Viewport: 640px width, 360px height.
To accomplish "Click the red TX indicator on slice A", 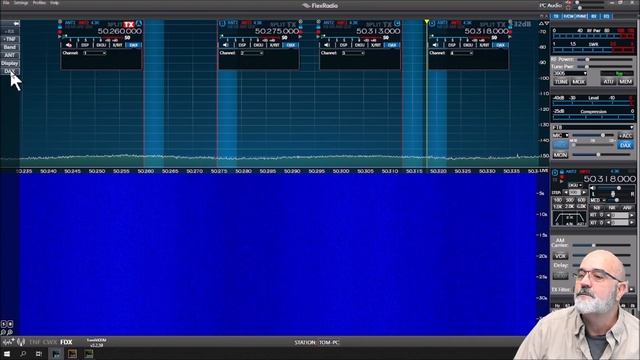I will 129,24.
